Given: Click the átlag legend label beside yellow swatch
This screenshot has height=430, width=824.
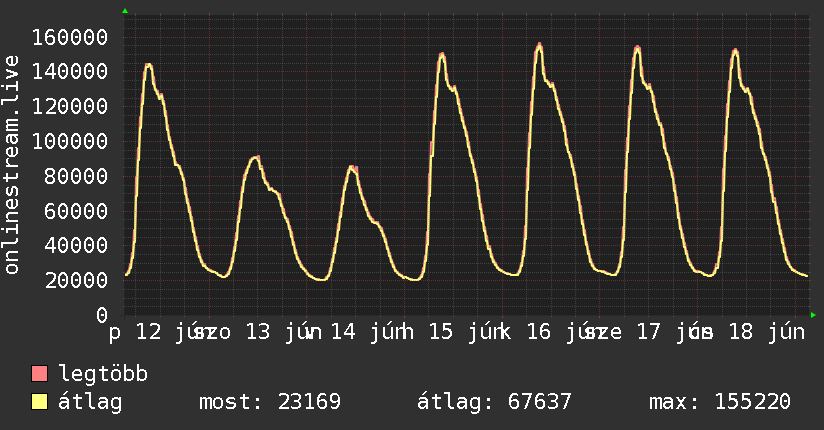Looking at the screenshot, I should point(90,402).
